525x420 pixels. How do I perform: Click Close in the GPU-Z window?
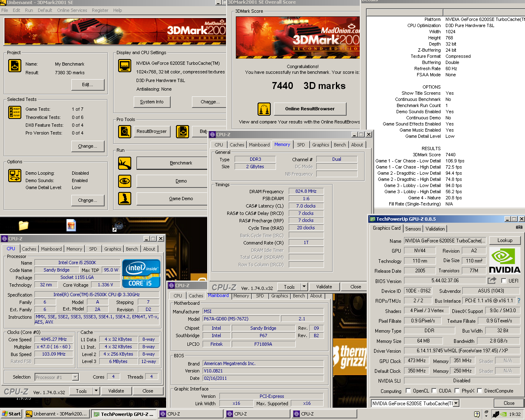509,403
